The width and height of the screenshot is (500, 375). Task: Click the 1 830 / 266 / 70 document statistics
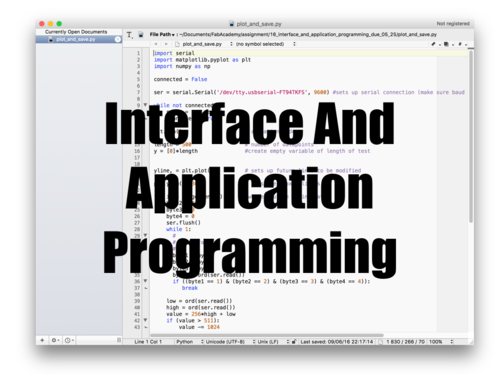click(x=405, y=342)
